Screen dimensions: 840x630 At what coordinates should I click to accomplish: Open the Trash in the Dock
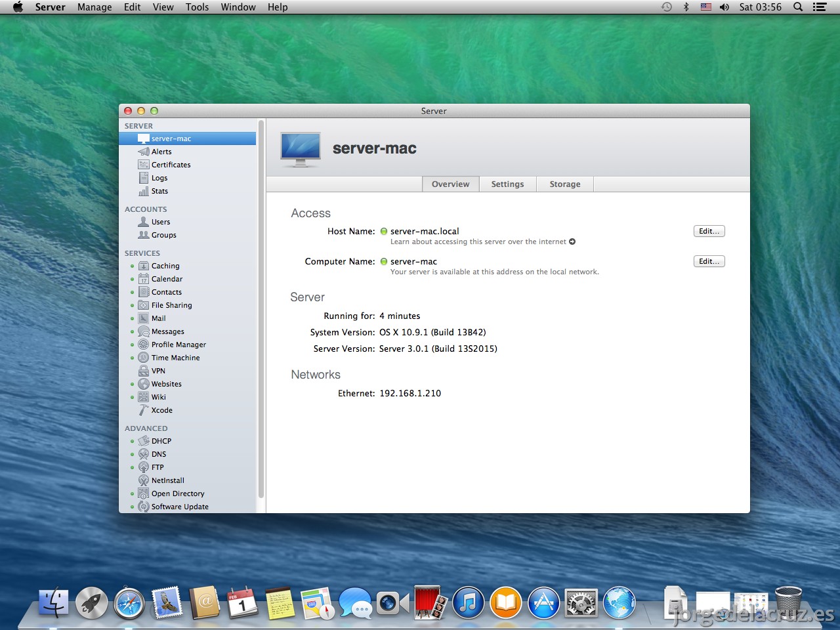coord(788,602)
